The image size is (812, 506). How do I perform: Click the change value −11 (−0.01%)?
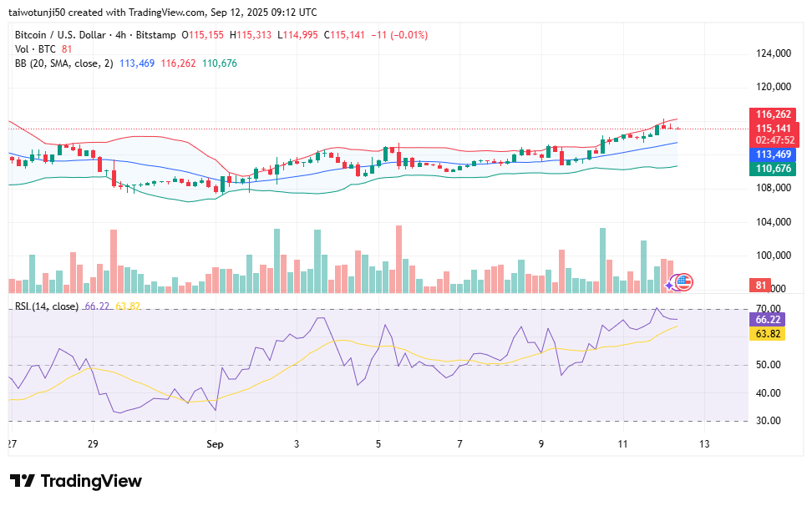point(399,35)
